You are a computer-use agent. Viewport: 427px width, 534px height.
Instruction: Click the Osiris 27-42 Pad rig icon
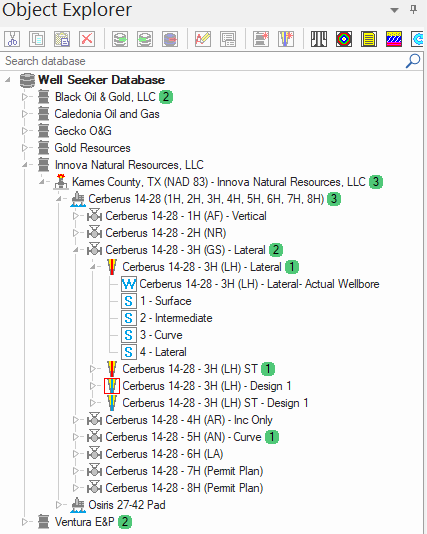tap(78, 505)
